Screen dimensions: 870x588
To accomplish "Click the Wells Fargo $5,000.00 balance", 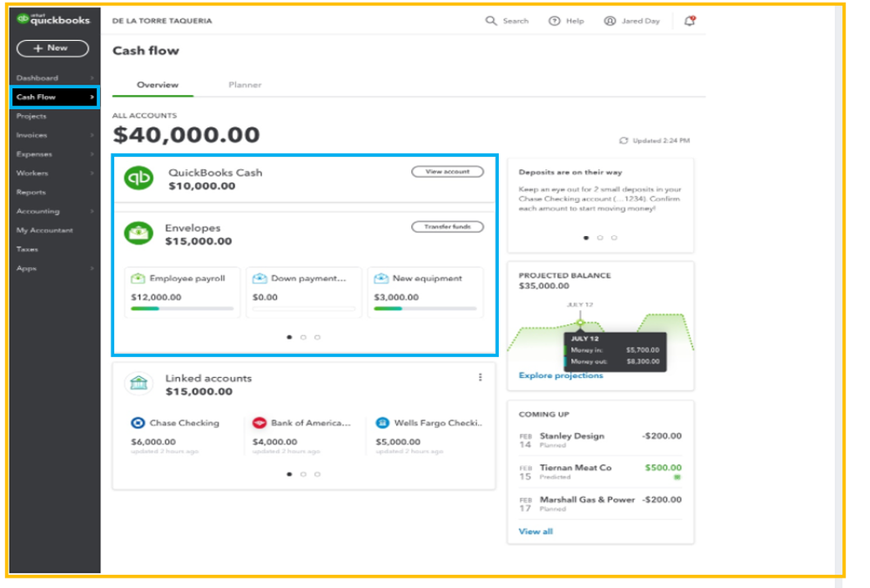I will 398,442.
